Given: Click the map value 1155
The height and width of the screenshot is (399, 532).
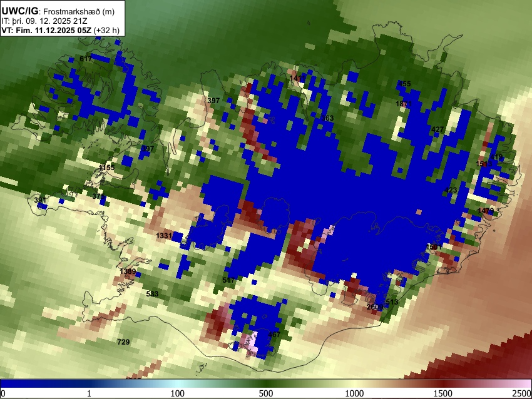Looking at the screenshot, I should tap(107, 168).
